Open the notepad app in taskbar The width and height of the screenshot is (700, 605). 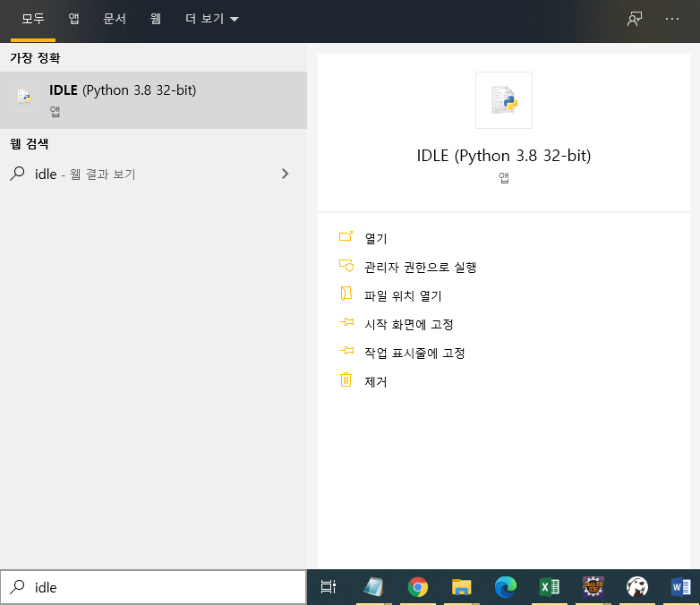click(373, 587)
